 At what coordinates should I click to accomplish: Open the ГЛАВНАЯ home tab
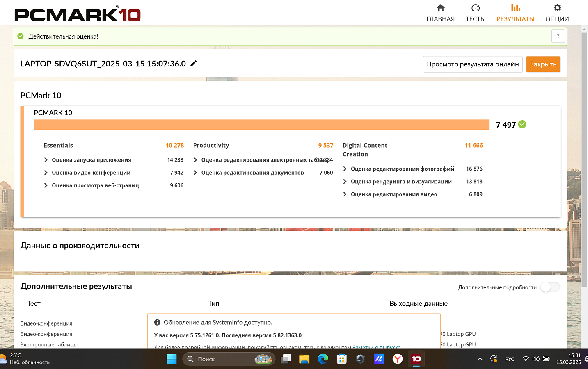click(x=440, y=13)
